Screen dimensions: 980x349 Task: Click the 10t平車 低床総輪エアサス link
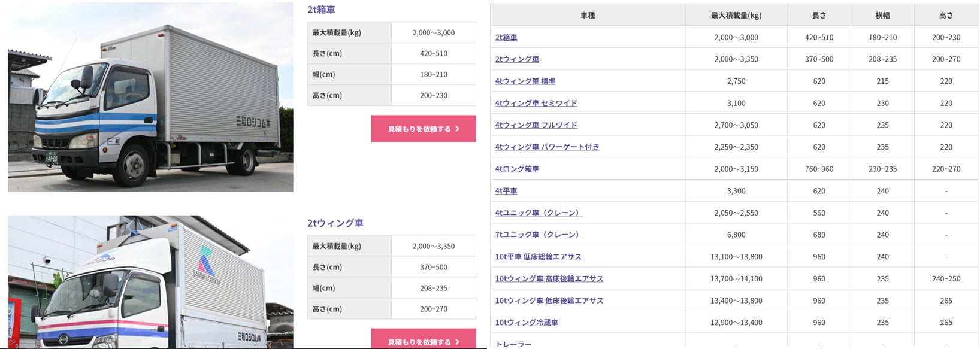538,257
